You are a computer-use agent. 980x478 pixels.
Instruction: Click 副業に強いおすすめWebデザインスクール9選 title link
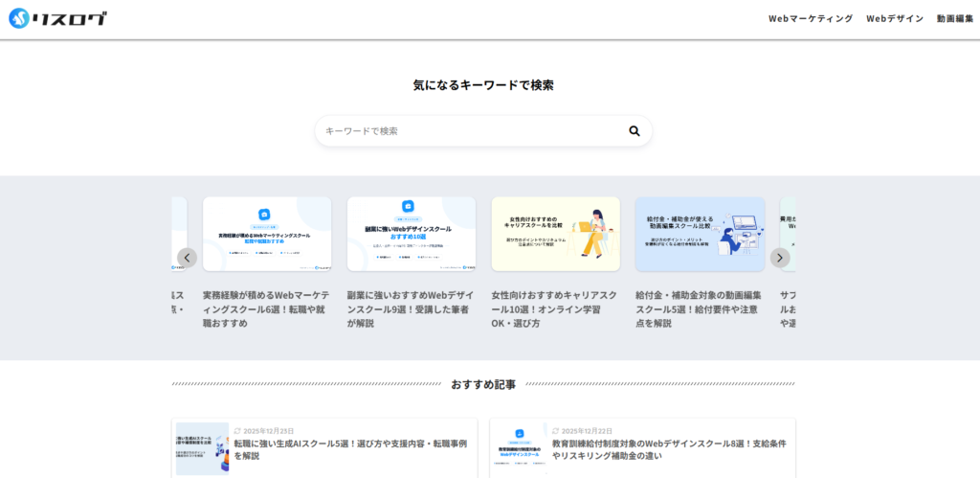pos(412,309)
